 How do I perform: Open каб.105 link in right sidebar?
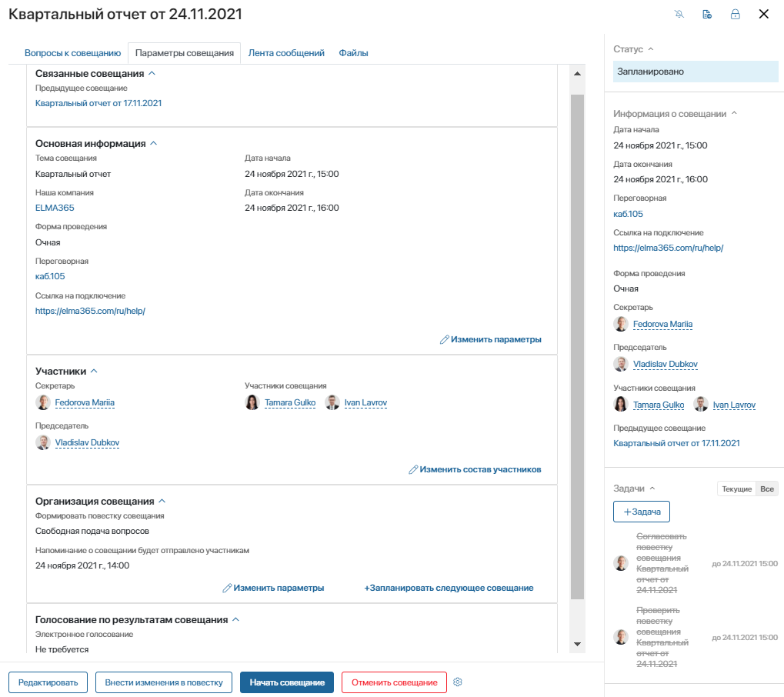tap(628, 214)
